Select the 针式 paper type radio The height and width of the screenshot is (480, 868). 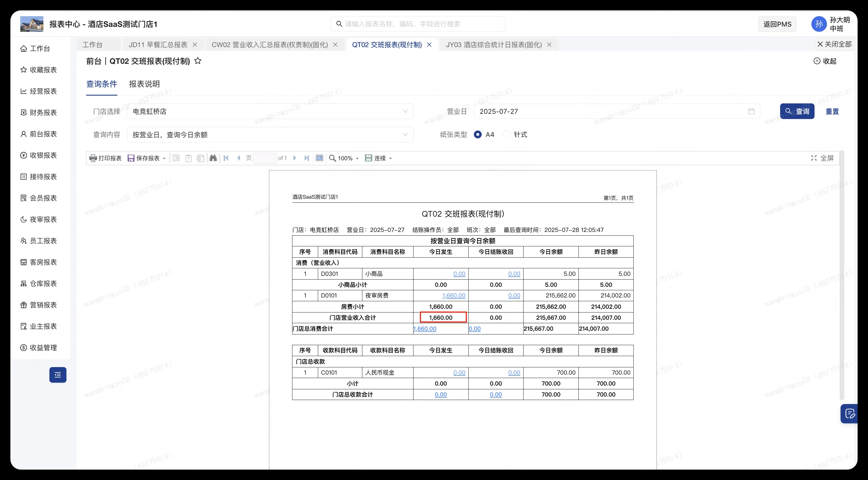[x=506, y=135]
